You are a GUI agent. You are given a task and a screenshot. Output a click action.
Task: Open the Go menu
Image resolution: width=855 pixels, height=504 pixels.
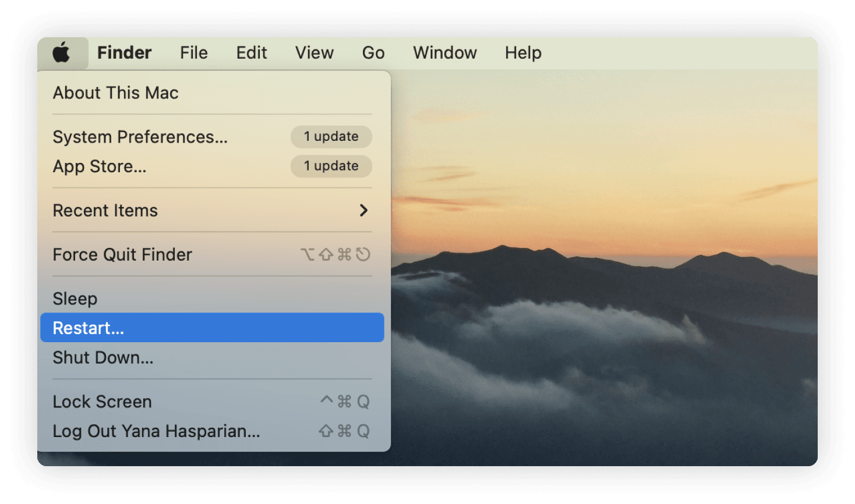click(373, 53)
